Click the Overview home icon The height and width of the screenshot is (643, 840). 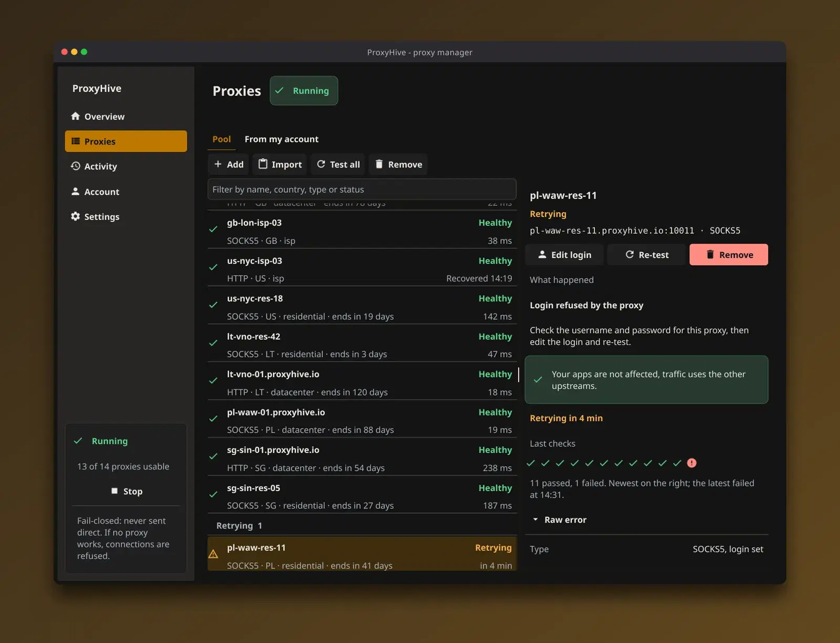tap(76, 116)
